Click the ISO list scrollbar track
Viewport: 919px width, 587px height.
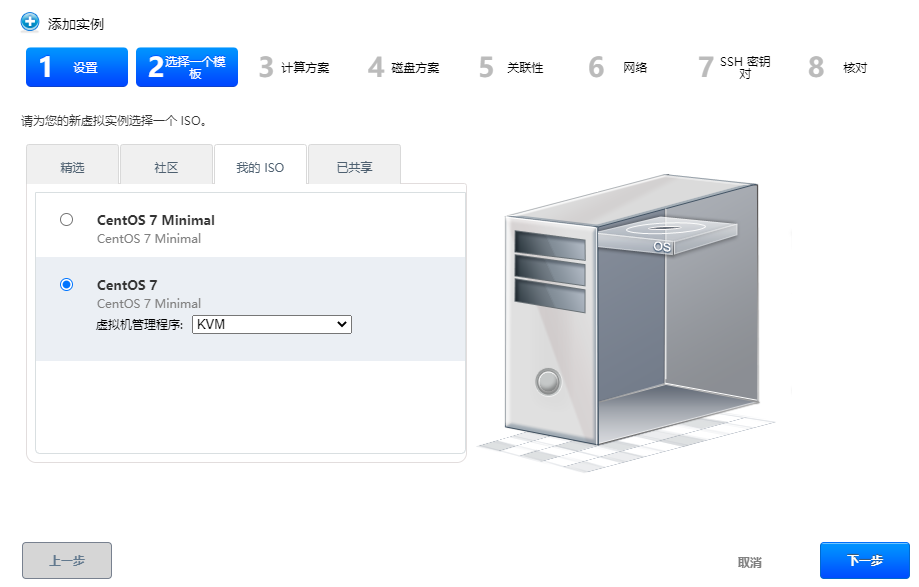[x=462, y=320]
